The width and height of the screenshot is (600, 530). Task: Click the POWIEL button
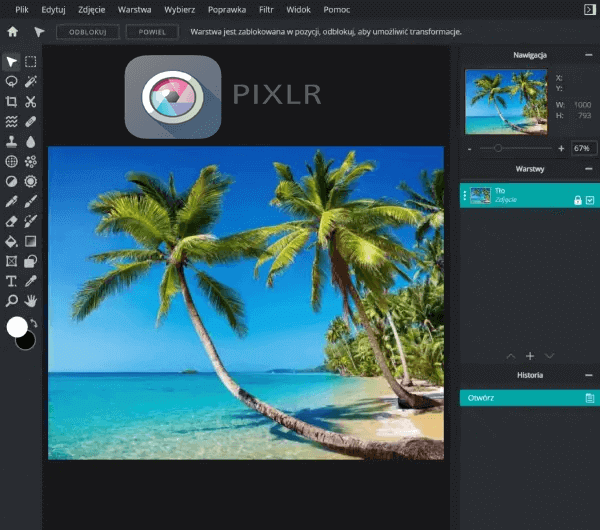coord(152,32)
